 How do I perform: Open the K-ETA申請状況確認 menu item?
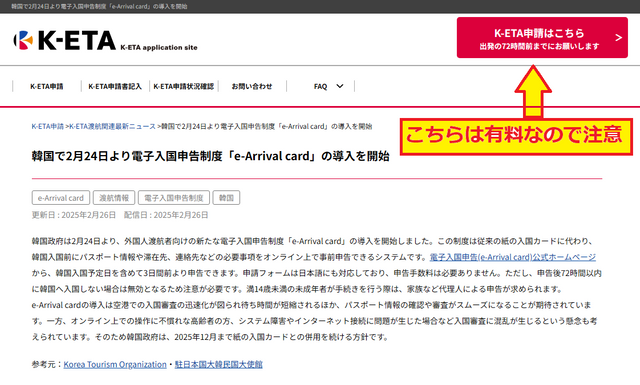pyautogui.click(x=184, y=86)
